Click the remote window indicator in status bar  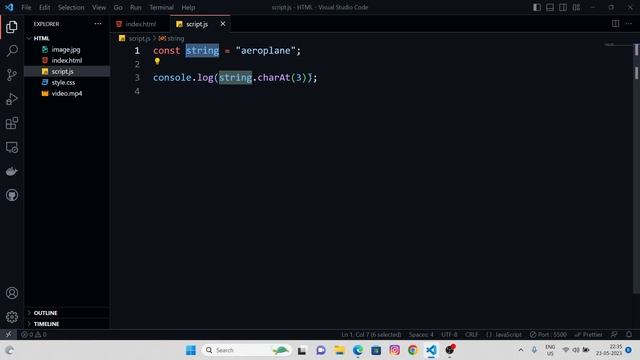8,334
